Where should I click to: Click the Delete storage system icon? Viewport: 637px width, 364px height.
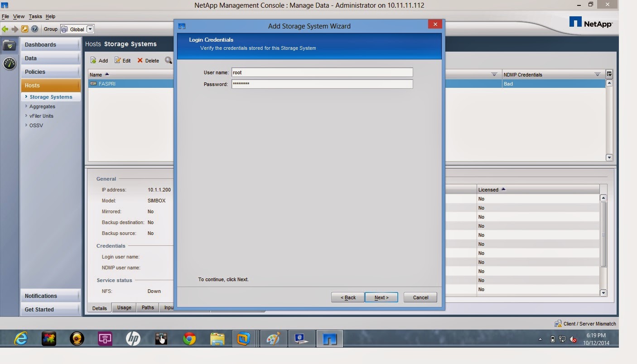148,60
